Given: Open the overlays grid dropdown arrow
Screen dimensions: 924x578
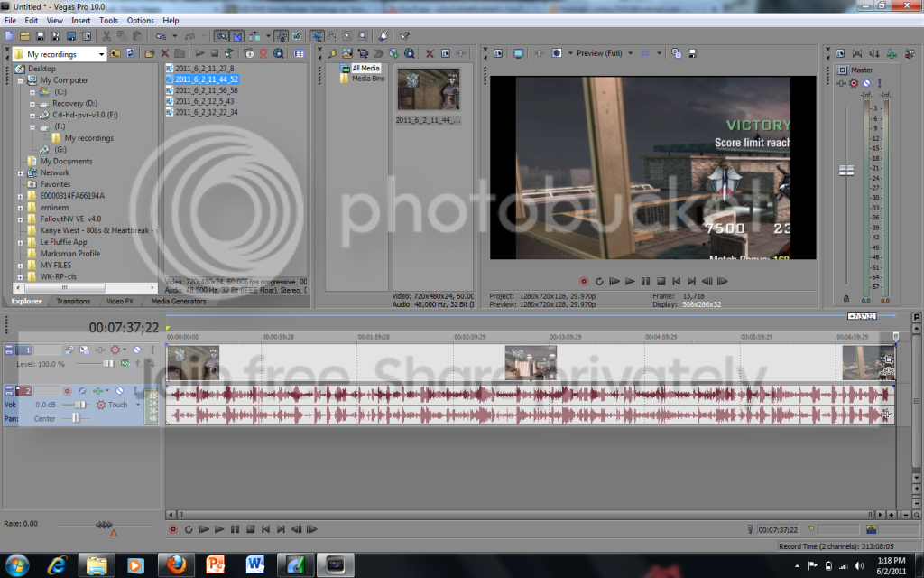Looking at the screenshot, I should [x=659, y=53].
